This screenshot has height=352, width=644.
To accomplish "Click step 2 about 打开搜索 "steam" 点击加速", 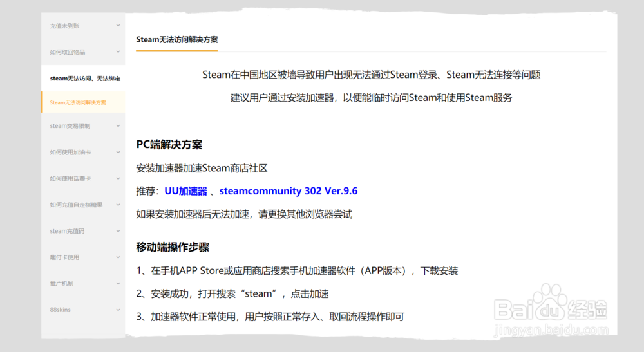I will 232,293.
